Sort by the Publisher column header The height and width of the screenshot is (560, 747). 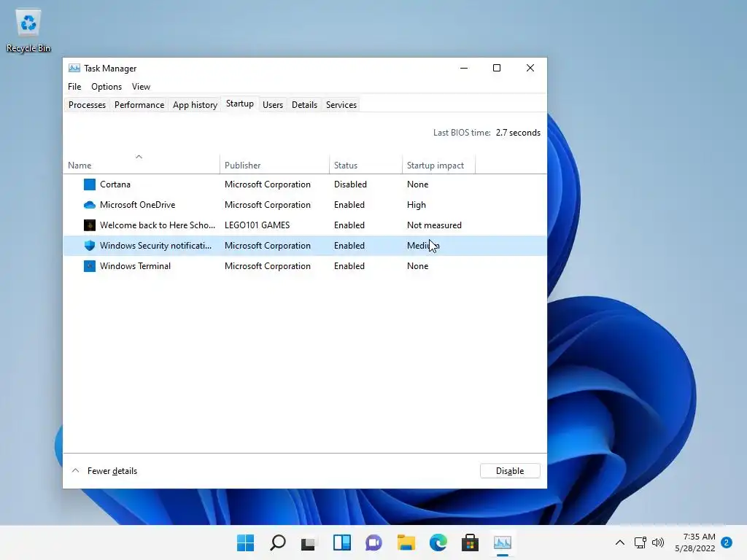(x=274, y=166)
